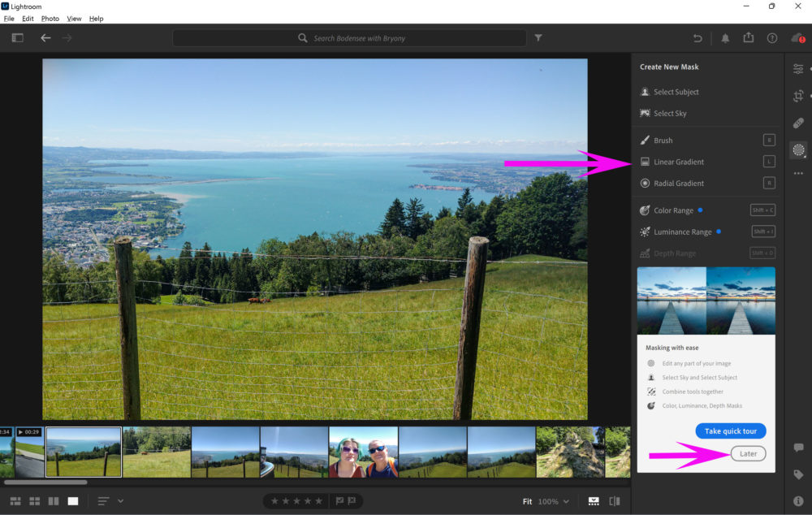Dismiss the tour with Later
812x515 pixels.
coord(749,454)
